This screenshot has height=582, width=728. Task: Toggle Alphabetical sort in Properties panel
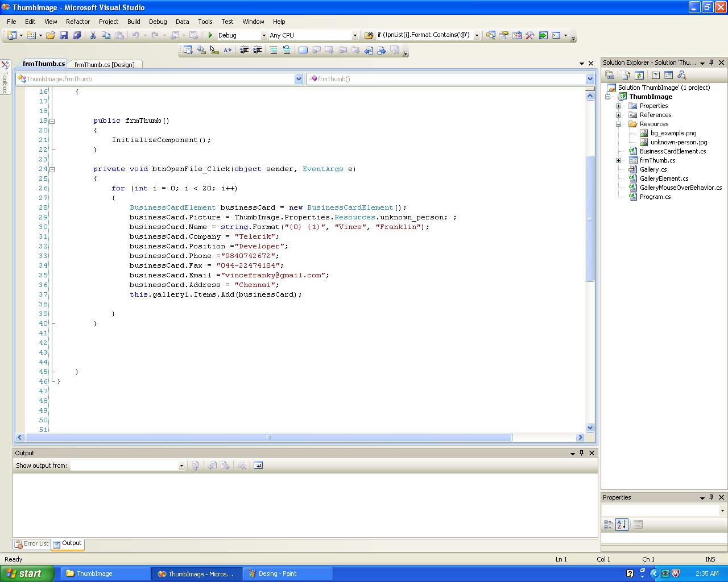click(x=622, y=525)
